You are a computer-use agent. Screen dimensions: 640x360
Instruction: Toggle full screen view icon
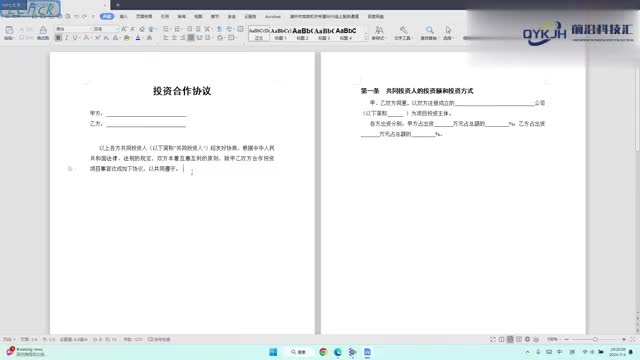coord(493,339)
